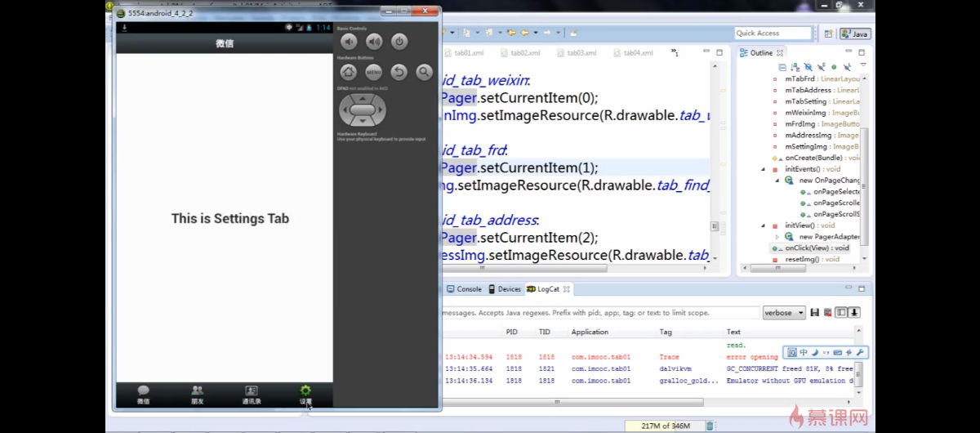Click the DPAD left arrow
The height and width of the screenshot is (433, 980).
(x=345, y=109)
